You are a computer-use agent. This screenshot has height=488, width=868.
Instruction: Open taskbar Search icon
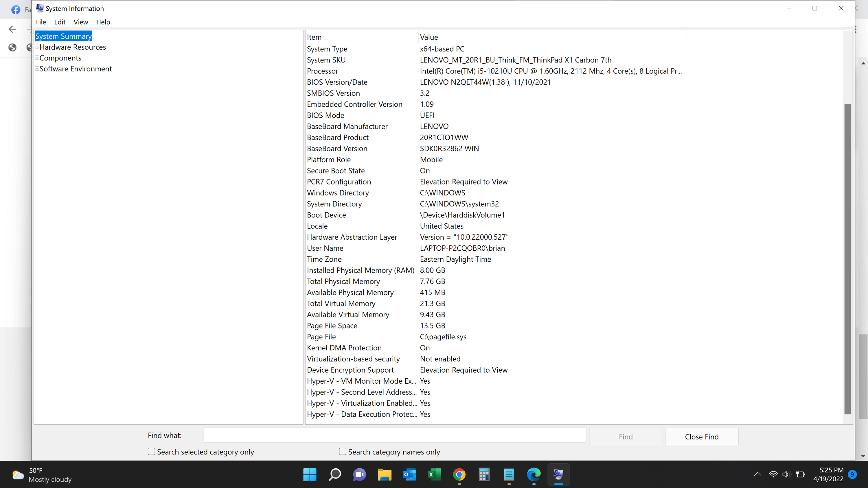334,474
